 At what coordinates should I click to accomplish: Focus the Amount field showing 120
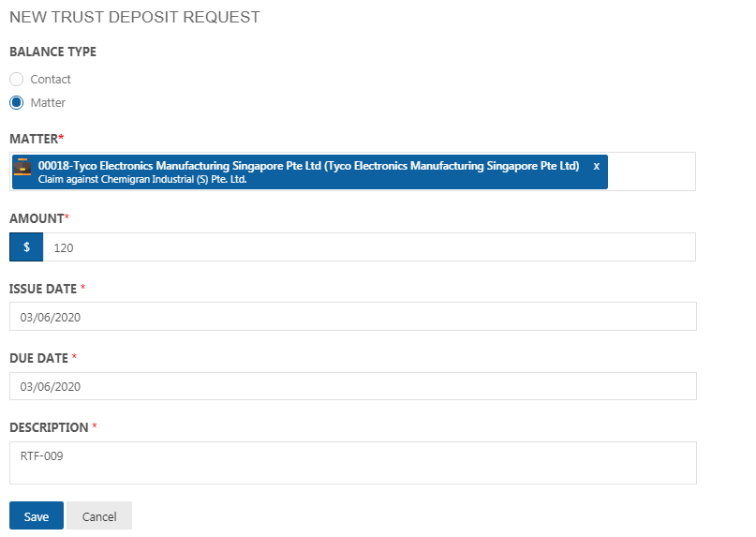pos(369,247)
